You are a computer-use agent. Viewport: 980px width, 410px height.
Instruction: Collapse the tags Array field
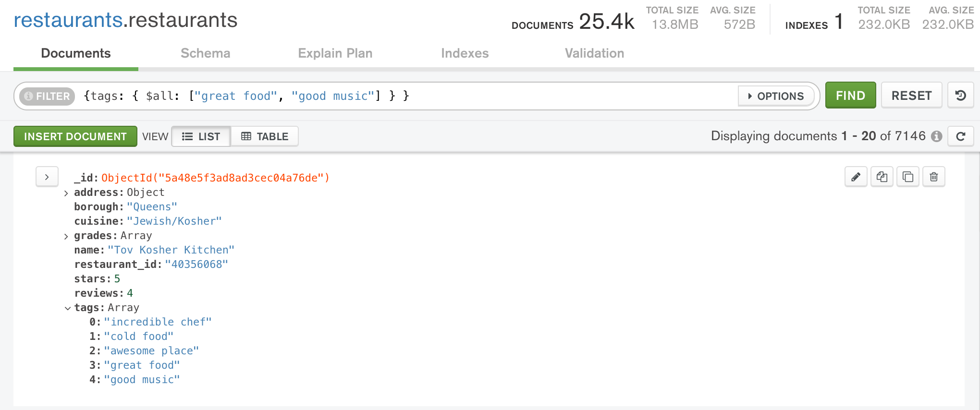67,308
